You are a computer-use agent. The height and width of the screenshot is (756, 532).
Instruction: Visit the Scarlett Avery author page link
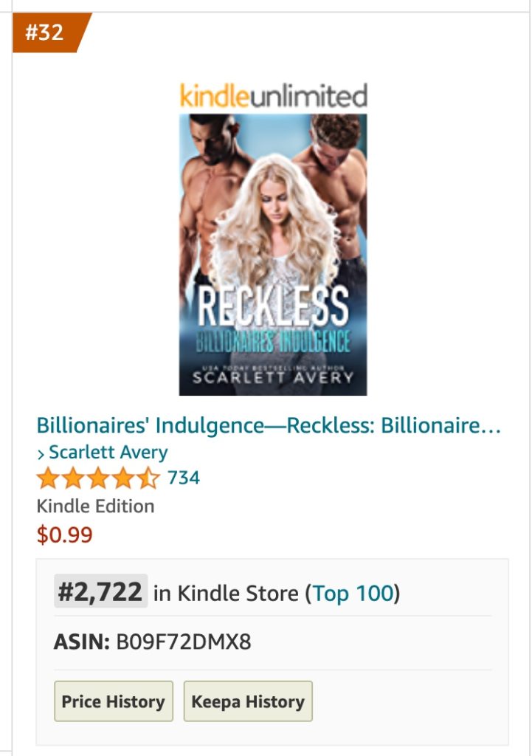point(108,453)
